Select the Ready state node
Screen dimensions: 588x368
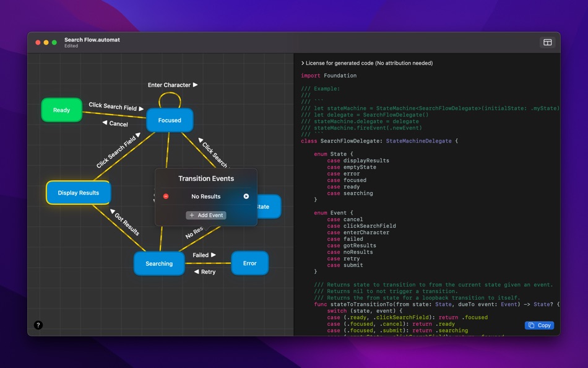(x=61, y=110)
